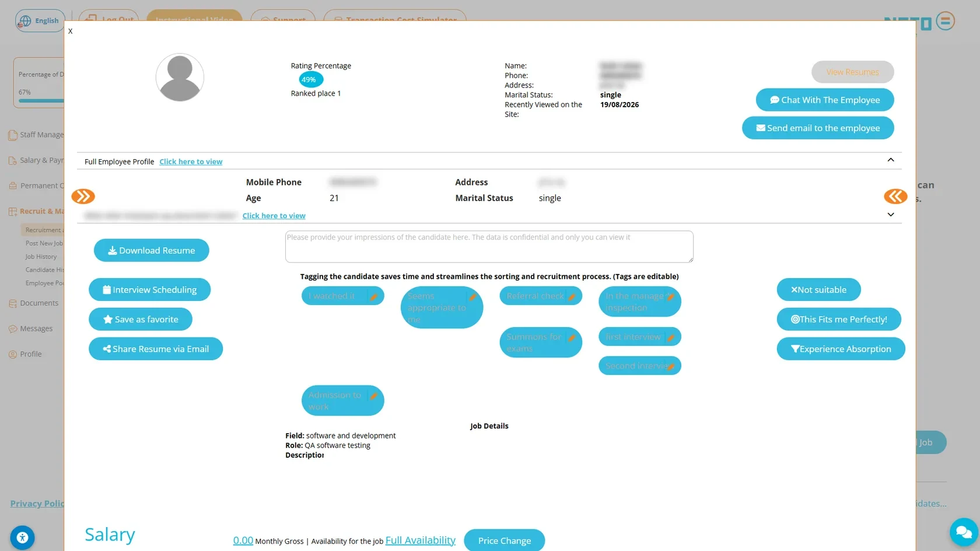
Task: Open Interview Scheduling
Action: 149,290
